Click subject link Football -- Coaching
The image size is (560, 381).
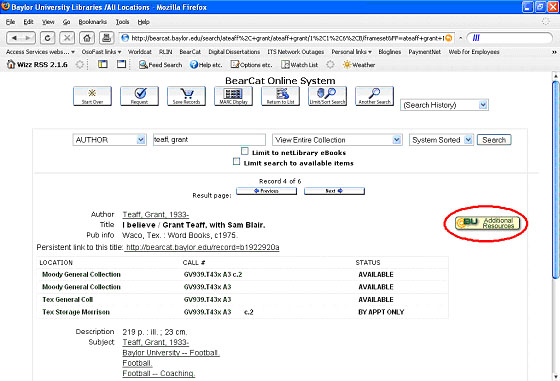[x=159, y=373]
